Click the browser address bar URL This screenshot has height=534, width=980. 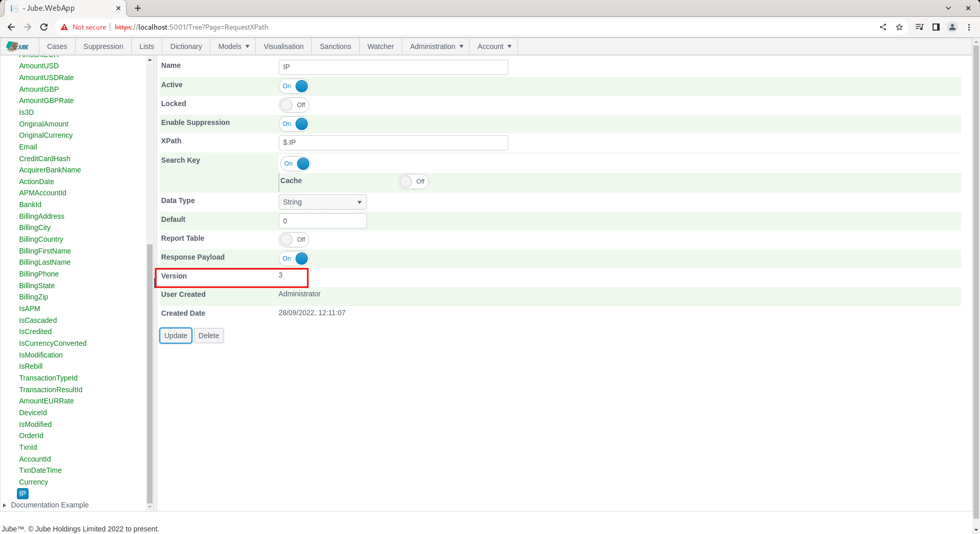(191, 27)
